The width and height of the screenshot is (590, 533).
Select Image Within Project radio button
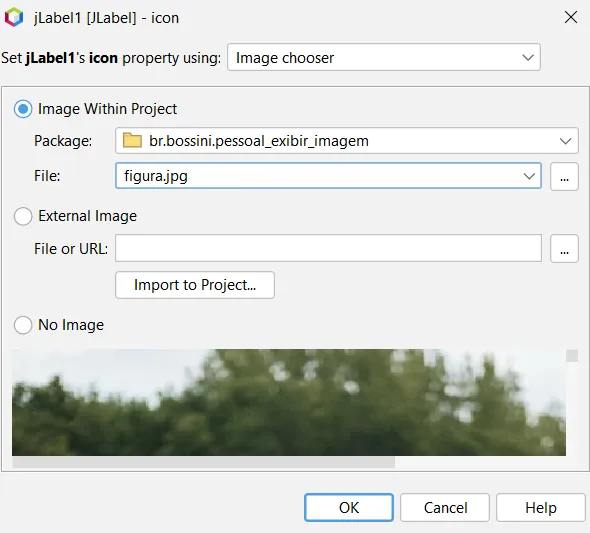(23, 109)
